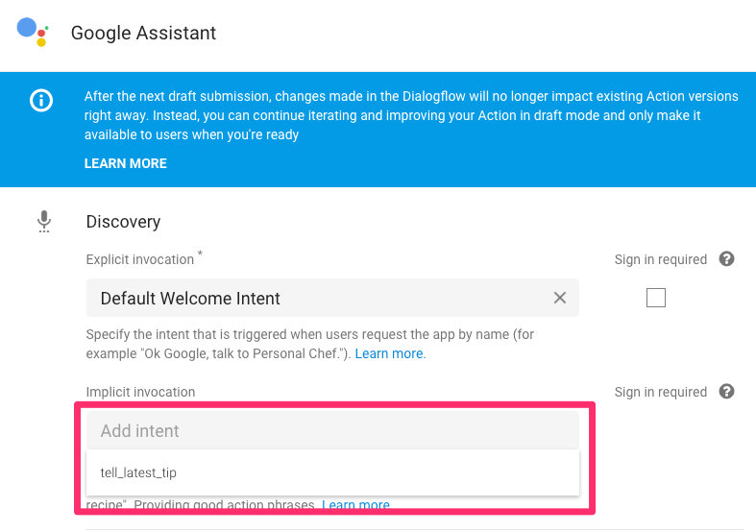This screenshot has height=532, width=756.
Task: Click the info icon in blue banner
Action: click(41, 101)
